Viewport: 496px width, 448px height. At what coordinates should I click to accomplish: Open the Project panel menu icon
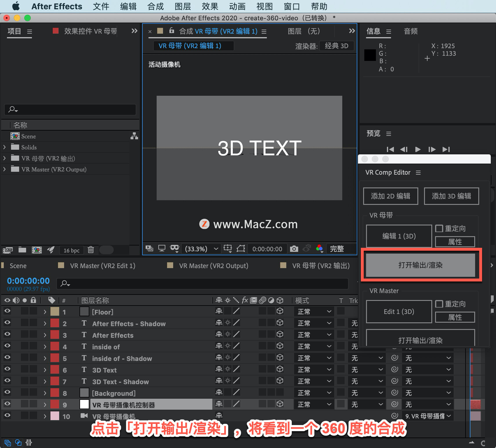point(30,31)
